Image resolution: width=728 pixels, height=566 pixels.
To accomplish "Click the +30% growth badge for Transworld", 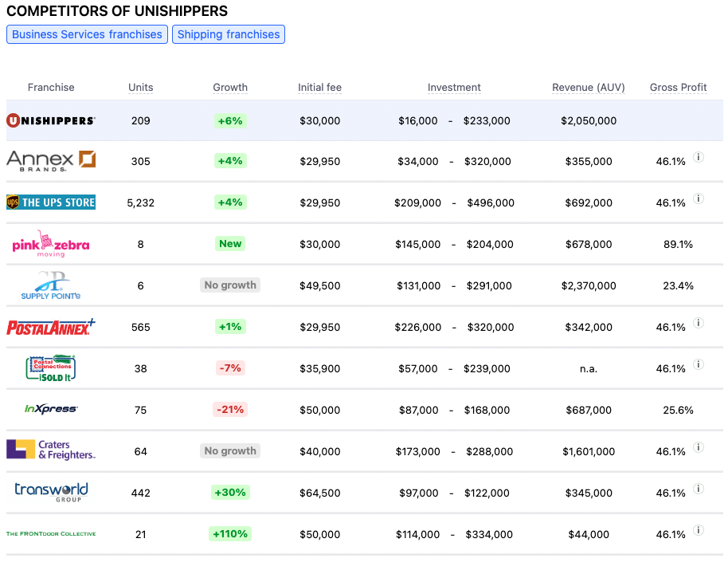I will pyautogui.click(x=230, y=492).
